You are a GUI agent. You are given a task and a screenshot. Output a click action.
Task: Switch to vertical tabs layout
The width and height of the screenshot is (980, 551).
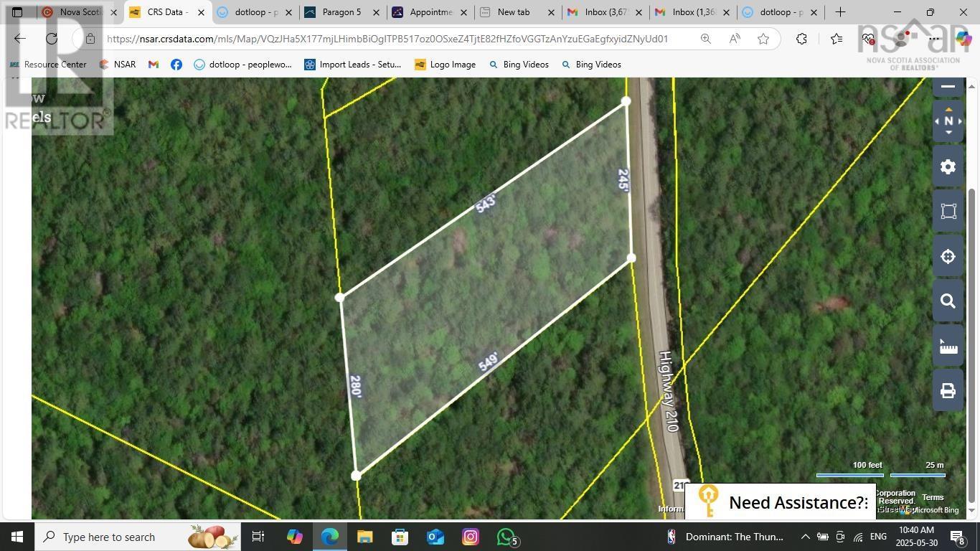17,12
